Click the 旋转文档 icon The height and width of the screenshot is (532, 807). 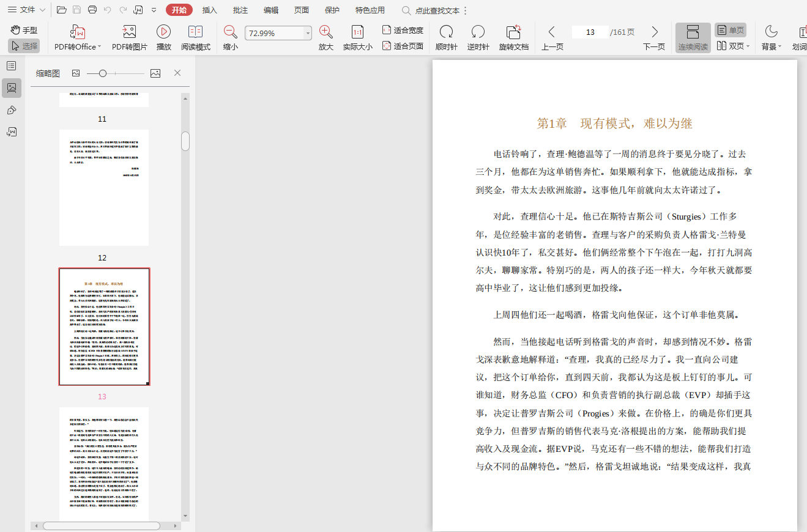pyautogui.click(x=513, y=32)
